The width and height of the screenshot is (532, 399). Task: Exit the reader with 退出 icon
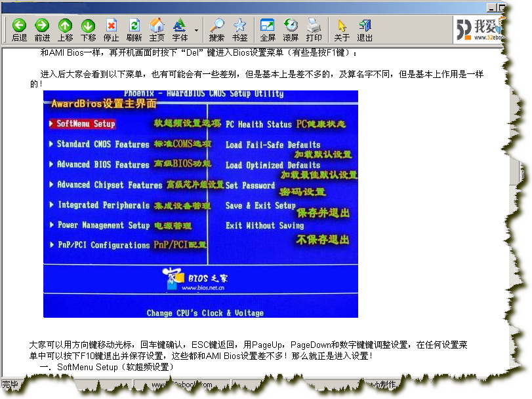click(365, 30)
